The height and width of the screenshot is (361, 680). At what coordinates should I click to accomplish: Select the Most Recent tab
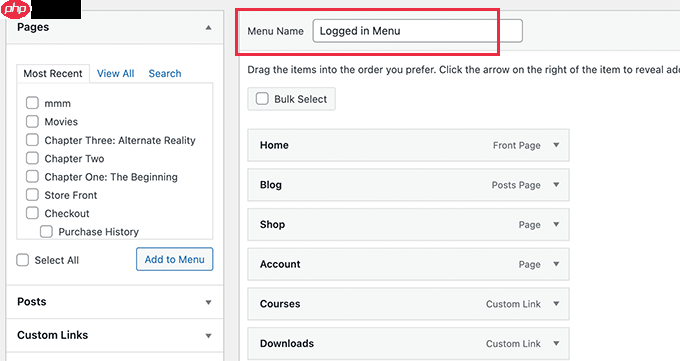click(53, 73)
